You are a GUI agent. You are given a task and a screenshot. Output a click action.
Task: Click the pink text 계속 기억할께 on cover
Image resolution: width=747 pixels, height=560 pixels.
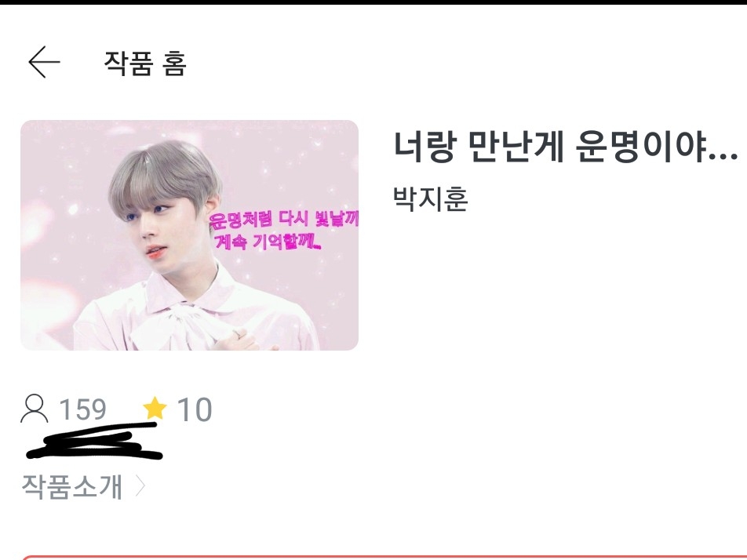click(268, 242)
